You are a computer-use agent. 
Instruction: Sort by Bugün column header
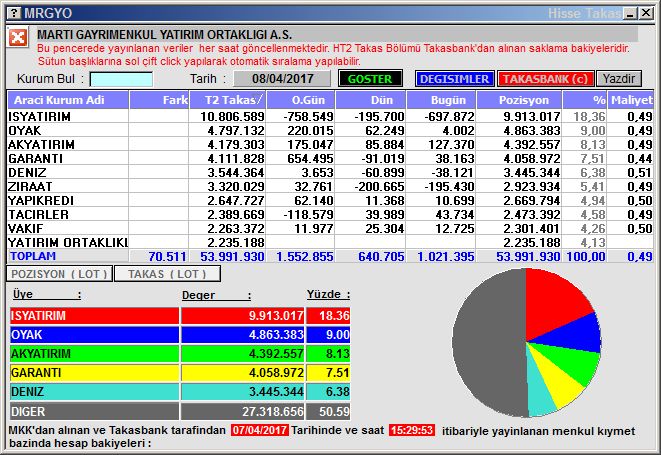(441, 100)
